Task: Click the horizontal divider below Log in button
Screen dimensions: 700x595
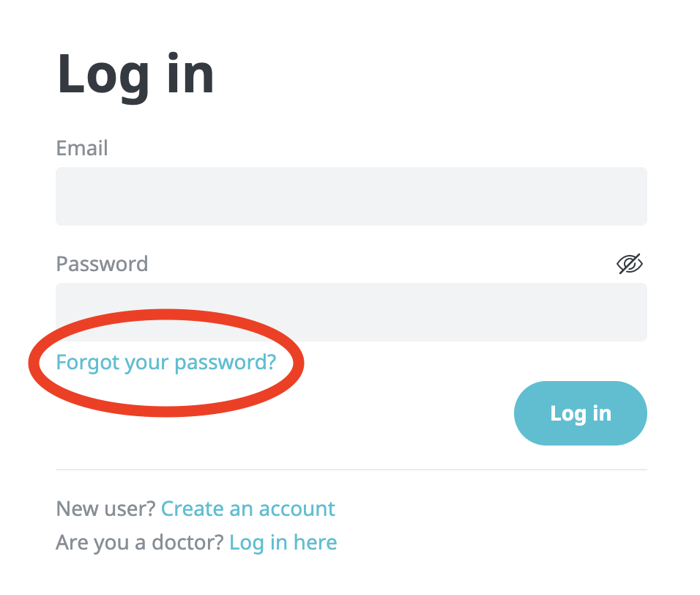Action: coord(351,470)
